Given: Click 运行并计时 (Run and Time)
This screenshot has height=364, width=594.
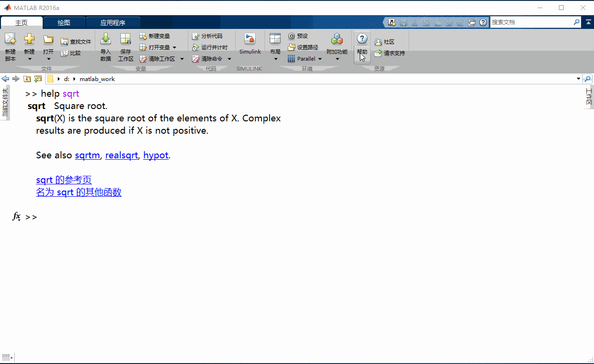Looking at the screenshot, I should (x=210, y=47).
